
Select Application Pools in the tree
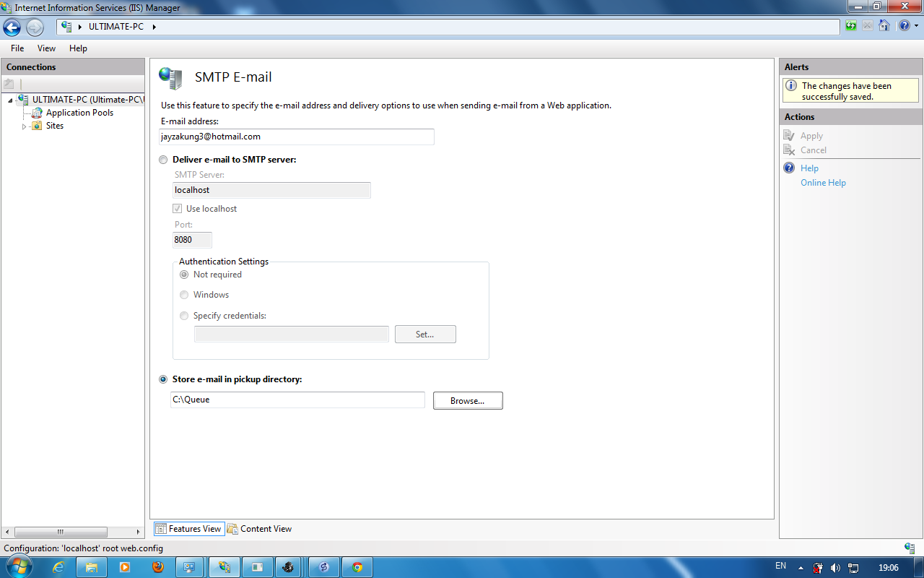79,113
